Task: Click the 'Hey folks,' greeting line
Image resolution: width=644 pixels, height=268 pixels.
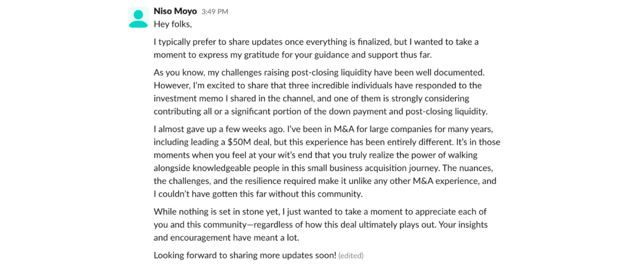Action: 172,24
